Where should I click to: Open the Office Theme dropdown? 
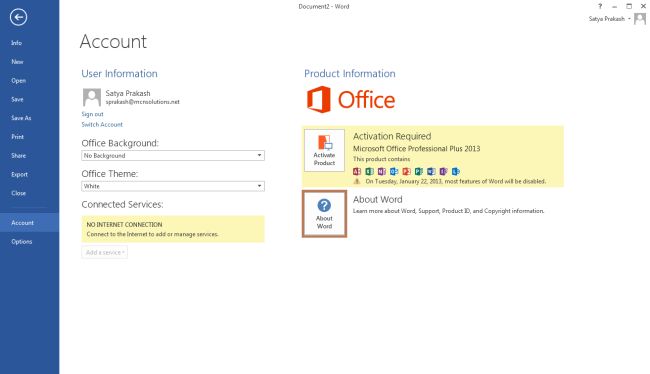(x=173, y=186)
